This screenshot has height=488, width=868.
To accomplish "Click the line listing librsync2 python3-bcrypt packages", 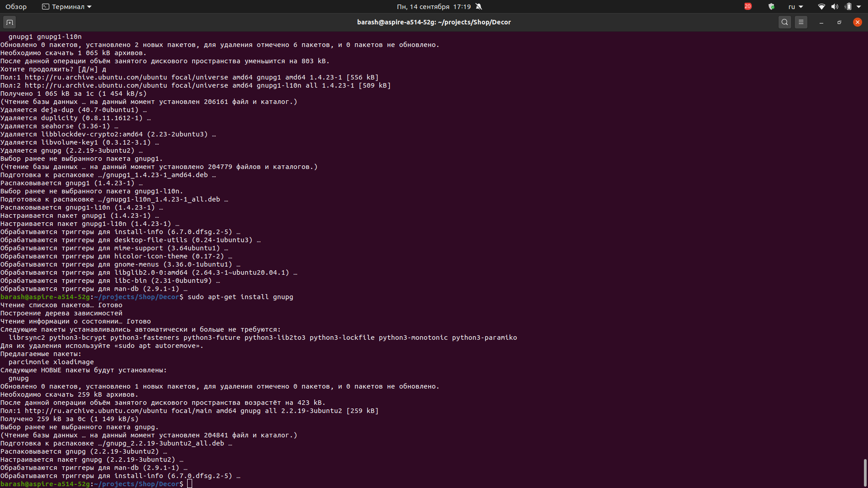I will pyautogui.click(x=263, y=338).
